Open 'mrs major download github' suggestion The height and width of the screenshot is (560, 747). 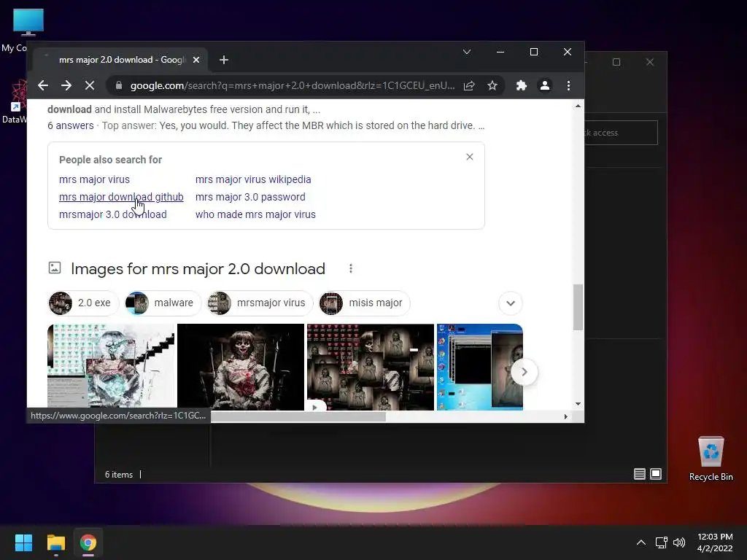(121, 197)
